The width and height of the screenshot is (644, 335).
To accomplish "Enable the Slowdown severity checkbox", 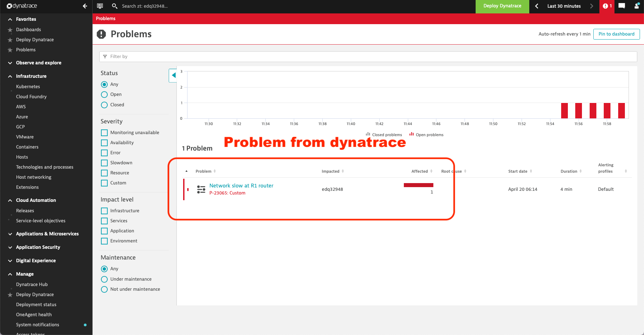I will [104, 163].
